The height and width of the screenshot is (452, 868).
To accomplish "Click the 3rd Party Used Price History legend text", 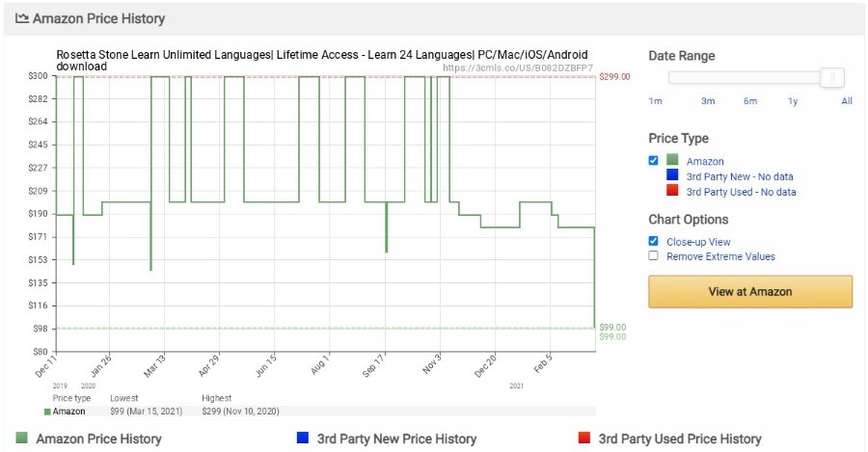I will coord(680,439).
